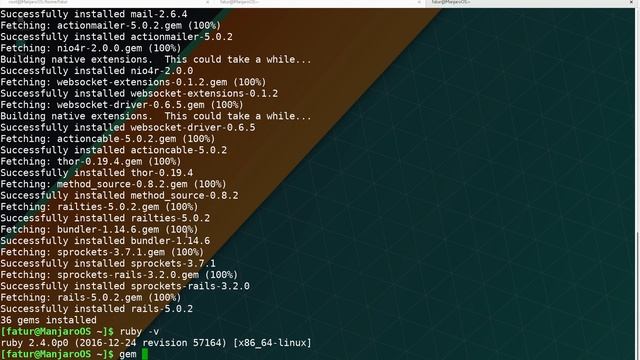The width and height of the screenshot is (640, 360).
Task: Select 'Successfully installed railties-5.0.2' line
Action: [105, 218]
